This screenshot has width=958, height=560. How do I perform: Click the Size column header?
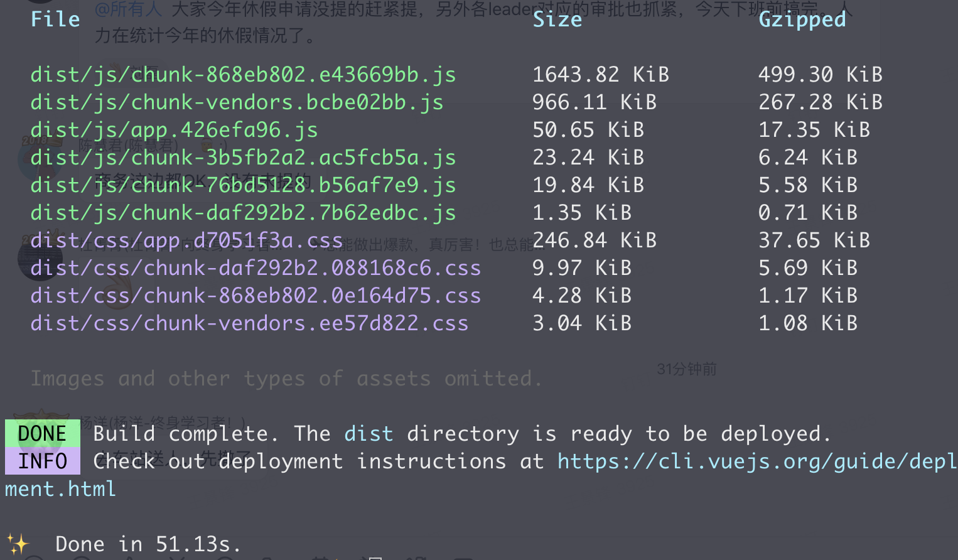click(557, 19)
